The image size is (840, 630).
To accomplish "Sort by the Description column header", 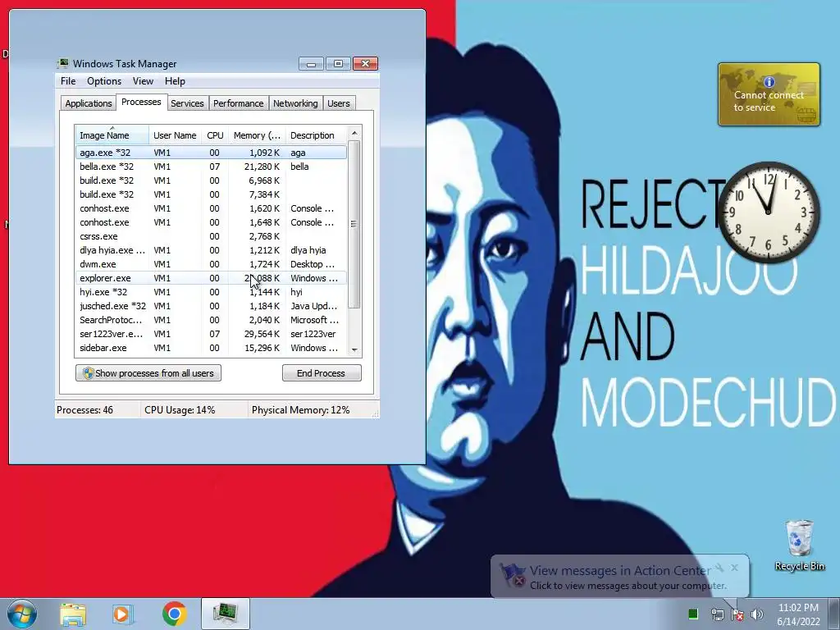I will pos(316,135).
